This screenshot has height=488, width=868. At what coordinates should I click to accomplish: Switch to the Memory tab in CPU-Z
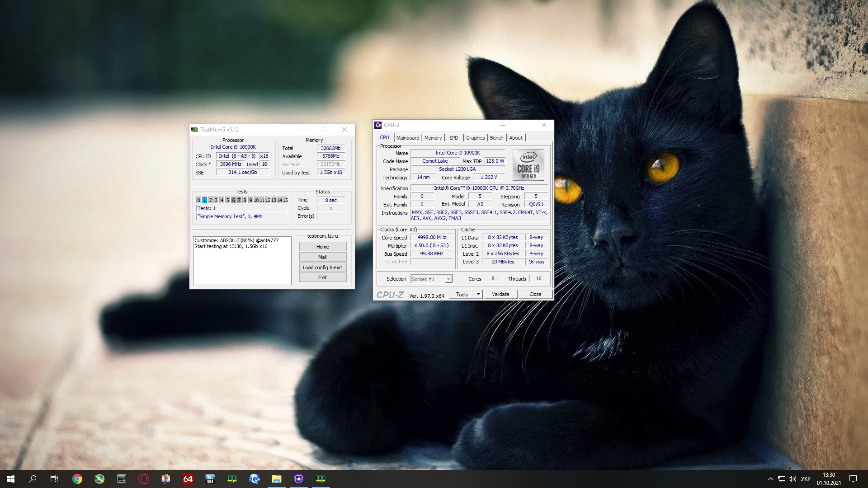point(433,138)
